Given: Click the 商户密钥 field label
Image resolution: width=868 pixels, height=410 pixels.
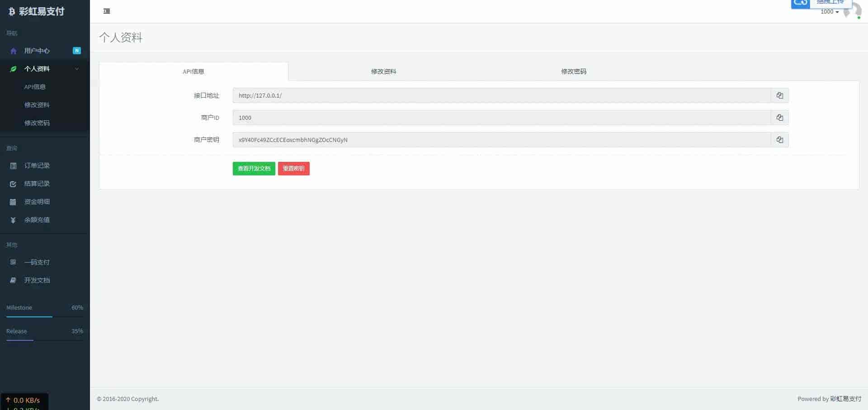Looking at the screenshot, I should (207, 140).
